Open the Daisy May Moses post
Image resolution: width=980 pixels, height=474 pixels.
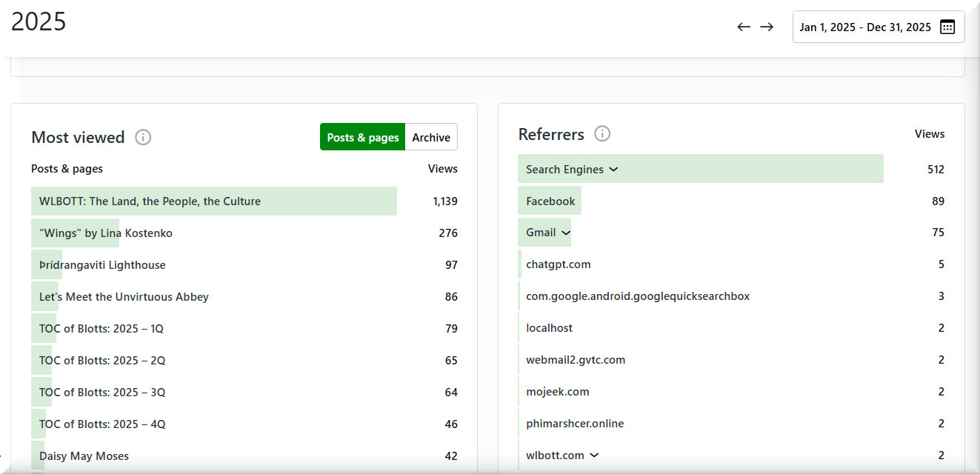pos(84,456)
